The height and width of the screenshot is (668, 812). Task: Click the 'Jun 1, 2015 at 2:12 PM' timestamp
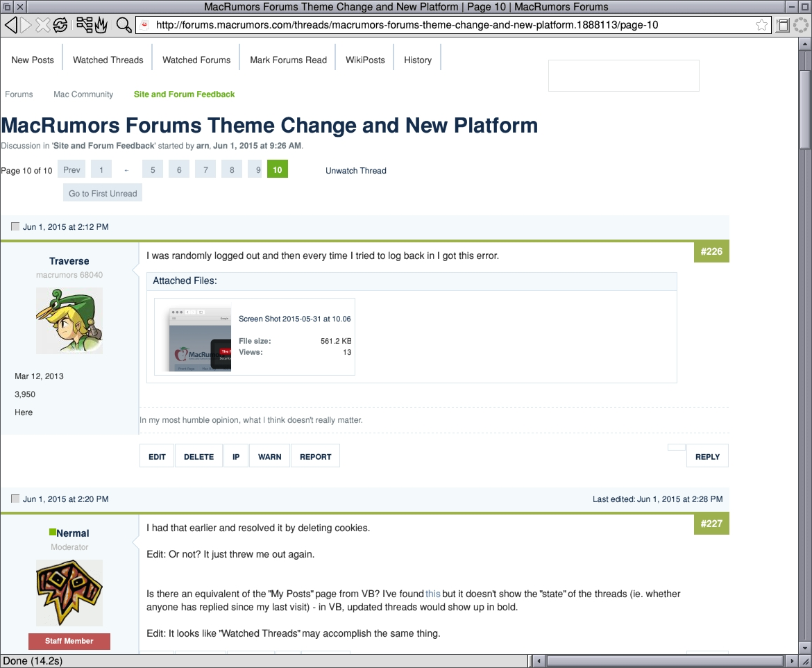[x=66, y=227]
